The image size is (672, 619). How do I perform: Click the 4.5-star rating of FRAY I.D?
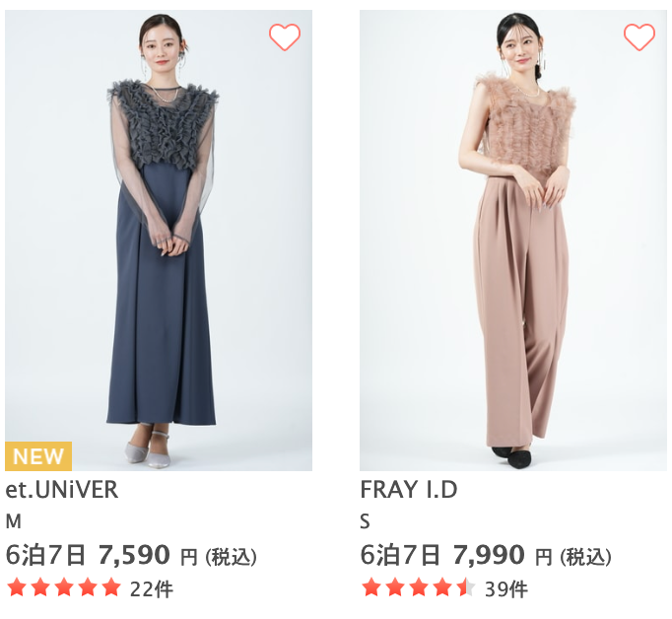point(419,587)
